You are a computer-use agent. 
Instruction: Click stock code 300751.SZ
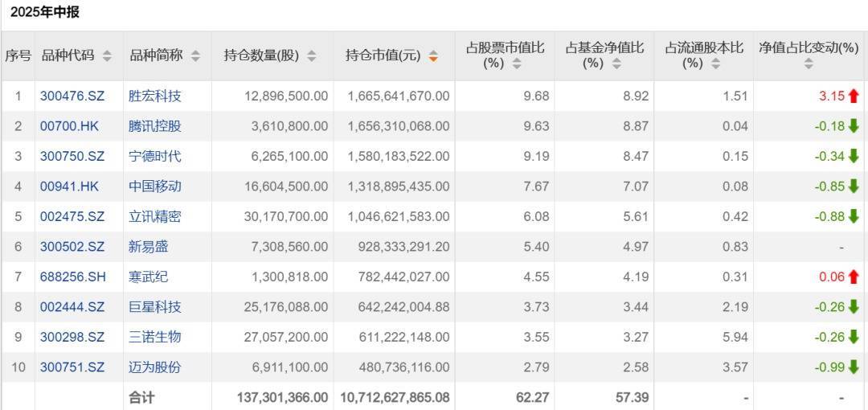72,367
